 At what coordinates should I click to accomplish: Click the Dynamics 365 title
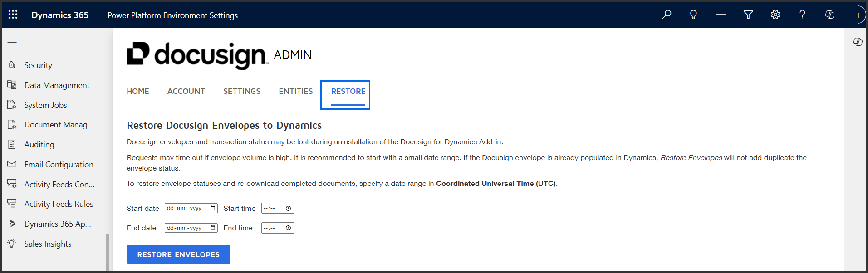(x=60, y=15)
